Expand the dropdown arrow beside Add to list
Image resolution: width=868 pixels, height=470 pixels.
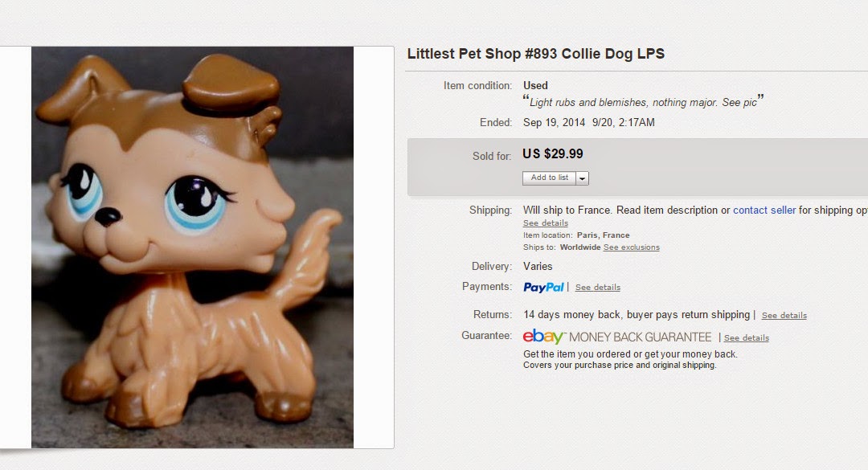[583, 178]
